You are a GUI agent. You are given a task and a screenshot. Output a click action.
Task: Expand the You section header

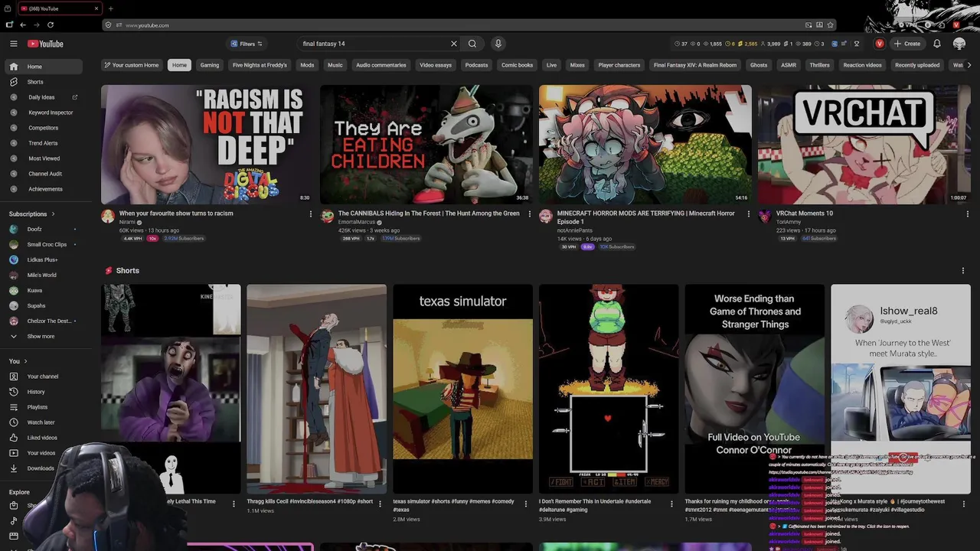point(18,361)
